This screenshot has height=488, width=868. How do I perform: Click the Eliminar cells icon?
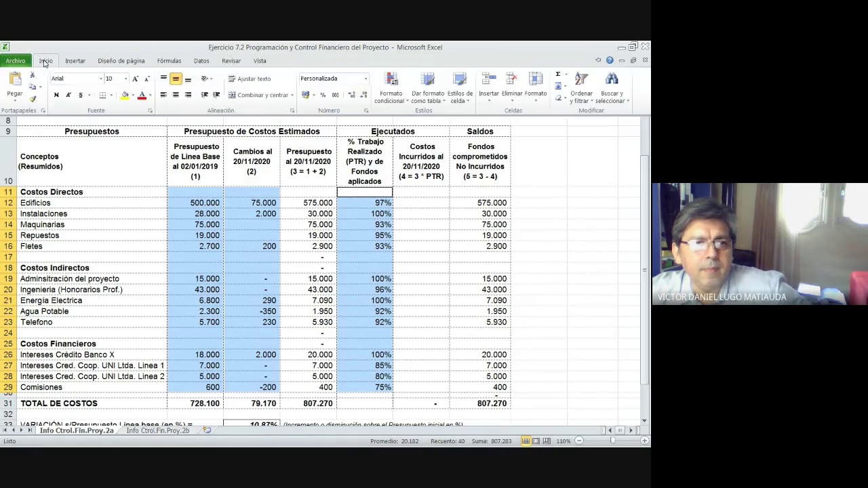tap(512, 79)
